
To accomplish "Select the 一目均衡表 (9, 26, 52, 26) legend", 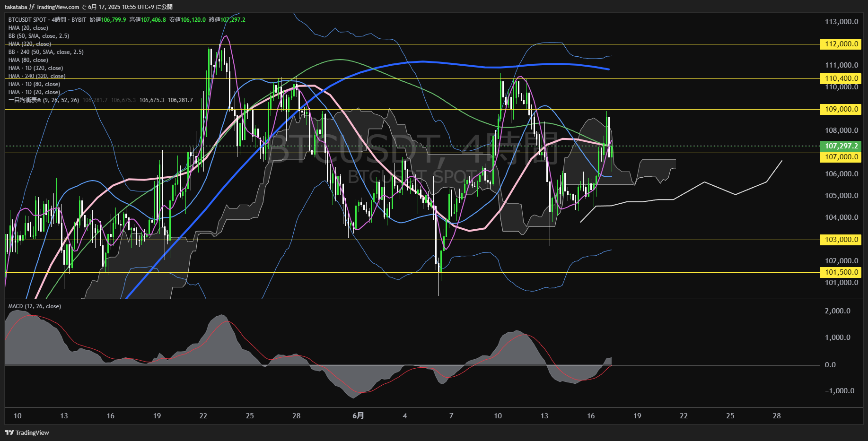I will pos(44,100).
